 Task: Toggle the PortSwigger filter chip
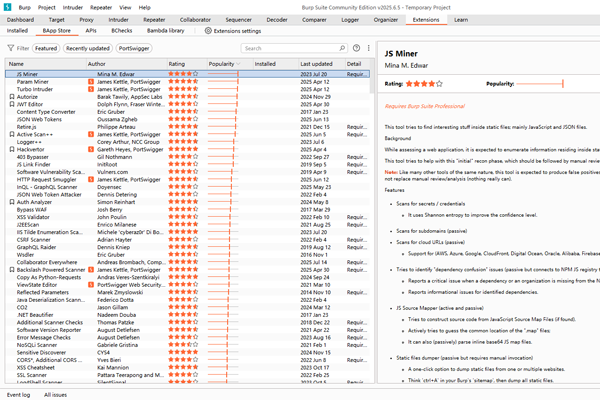click(x=134, y=48)
